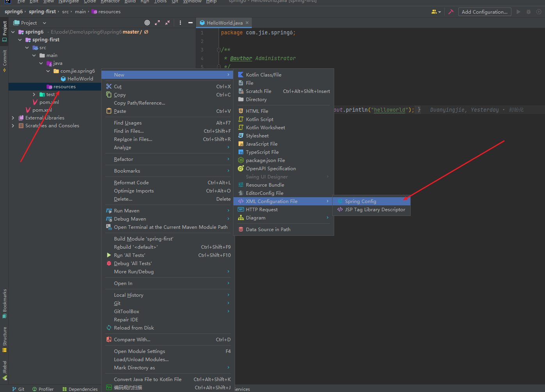Collapse the src folder node

point(27,48)
